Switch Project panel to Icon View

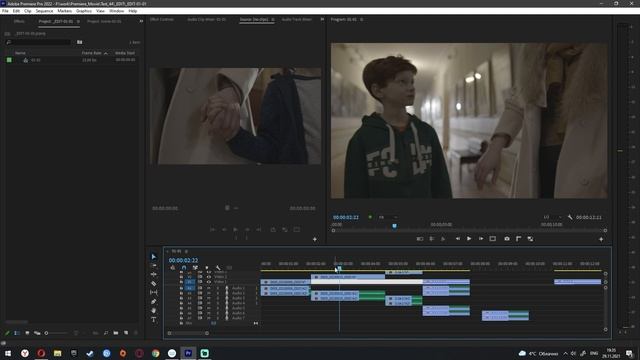(x=27, y=333)
